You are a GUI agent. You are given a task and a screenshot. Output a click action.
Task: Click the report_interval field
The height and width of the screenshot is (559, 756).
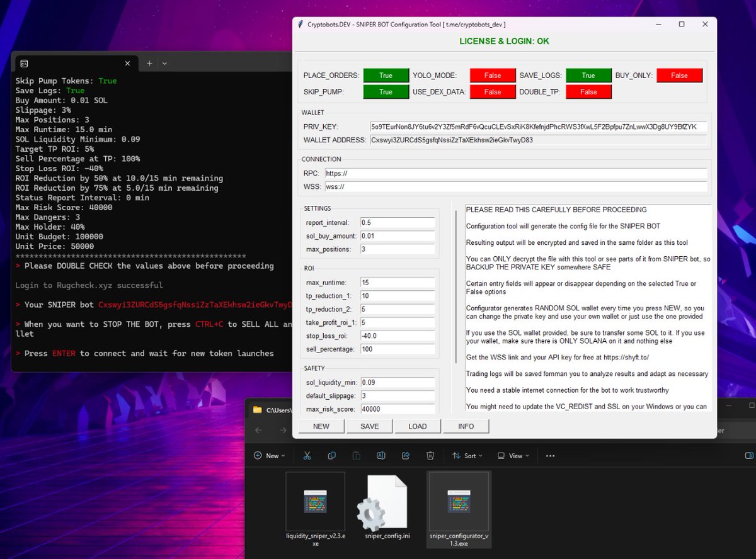pyautogui.click(x=398, y=222)
